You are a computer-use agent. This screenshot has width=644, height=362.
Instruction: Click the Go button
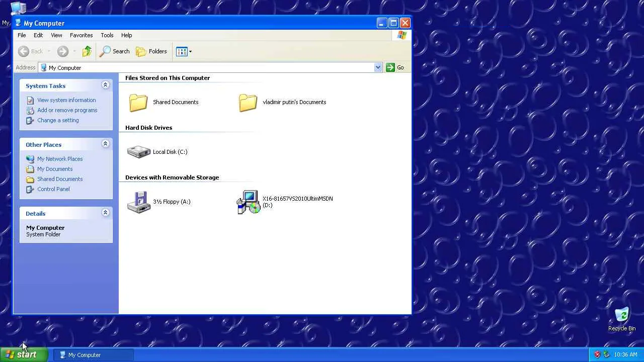tap(395, 67)
